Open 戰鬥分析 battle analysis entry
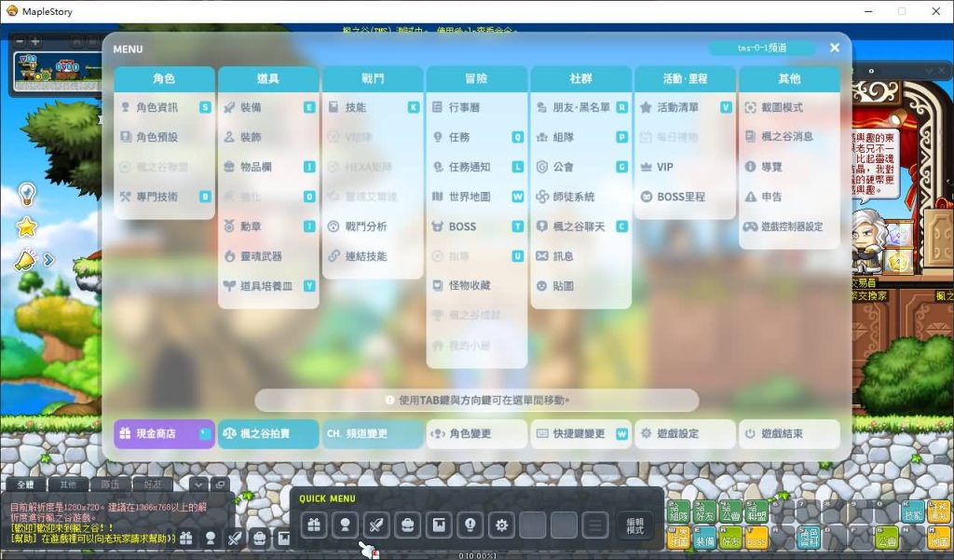 pyautogui.click(x=373, y=226)
